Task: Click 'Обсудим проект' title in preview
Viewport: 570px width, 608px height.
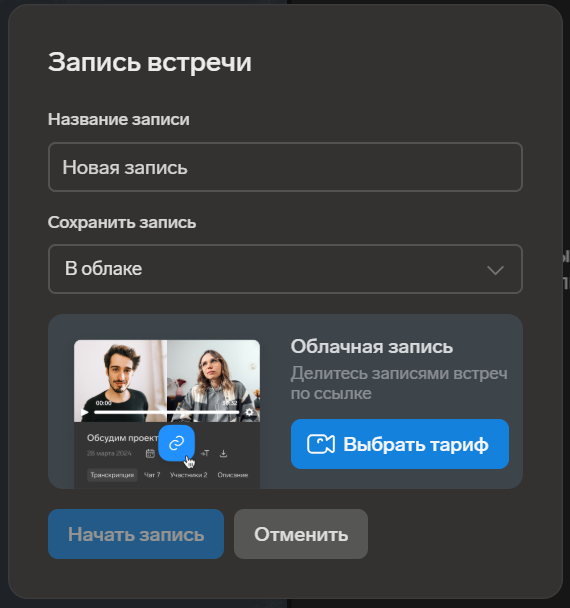Action: (123, 438)
